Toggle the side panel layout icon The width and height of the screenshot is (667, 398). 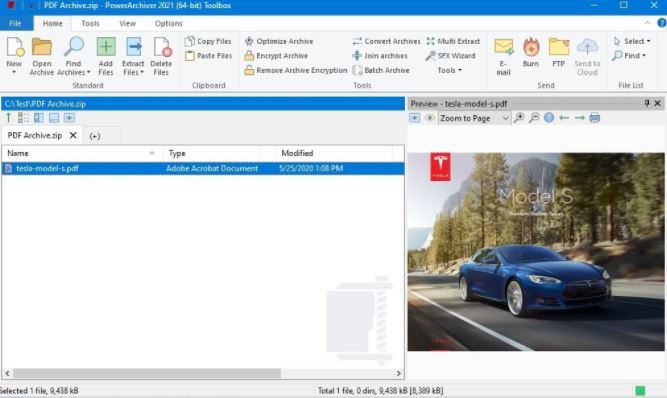pyautogui.click(x=39, y=118)
